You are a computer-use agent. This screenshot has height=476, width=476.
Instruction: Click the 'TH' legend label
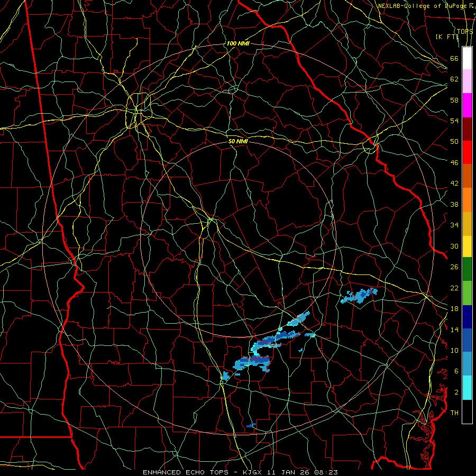454,413
